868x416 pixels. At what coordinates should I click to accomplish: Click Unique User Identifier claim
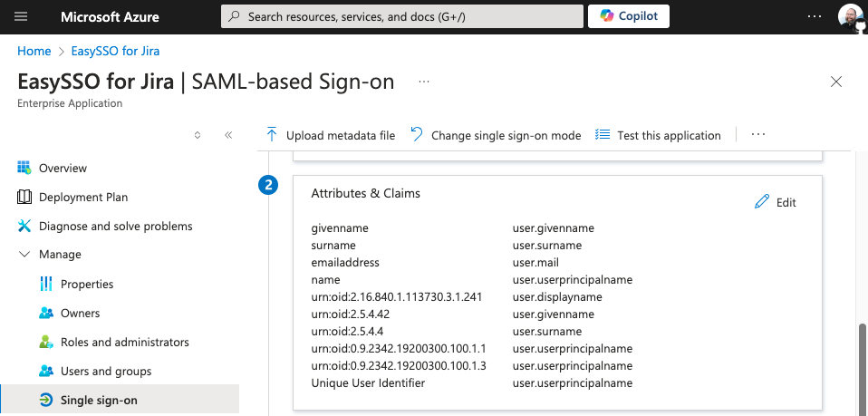(368, 382)
